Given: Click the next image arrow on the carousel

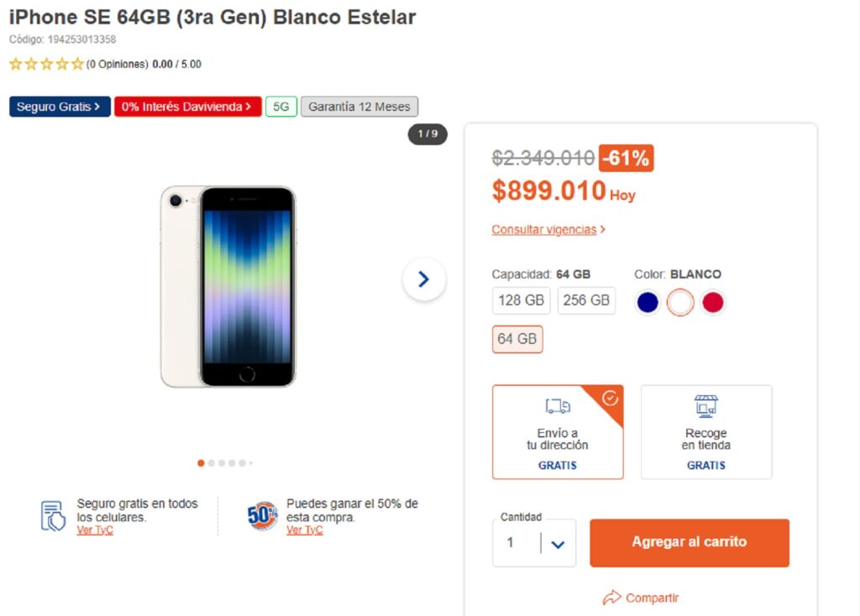Looking at the screenshot, I should pos(424,279).
